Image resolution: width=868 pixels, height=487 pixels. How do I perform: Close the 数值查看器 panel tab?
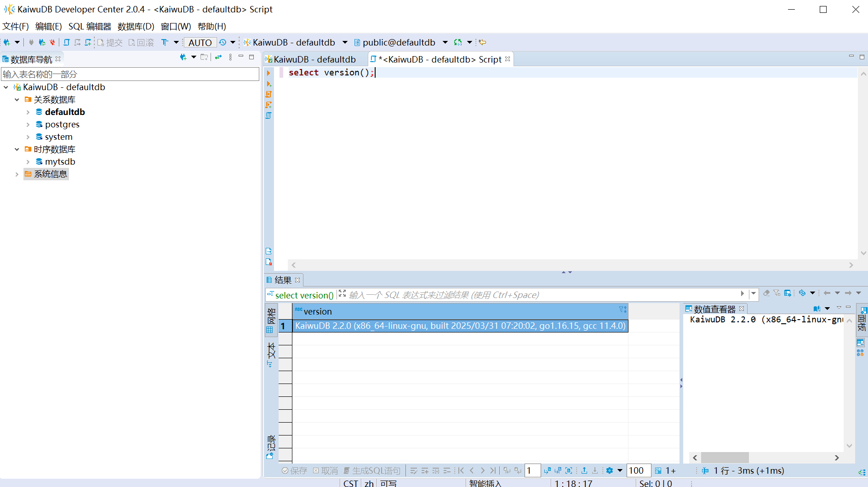point(742,309)
